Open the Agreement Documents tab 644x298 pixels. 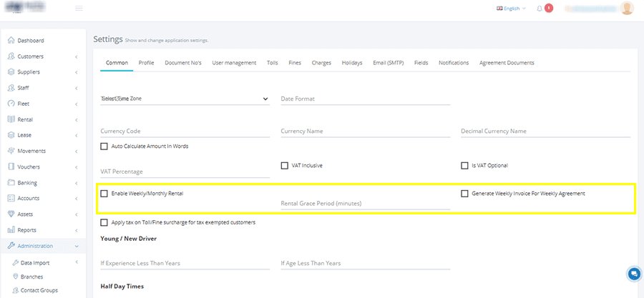point(507,63)
